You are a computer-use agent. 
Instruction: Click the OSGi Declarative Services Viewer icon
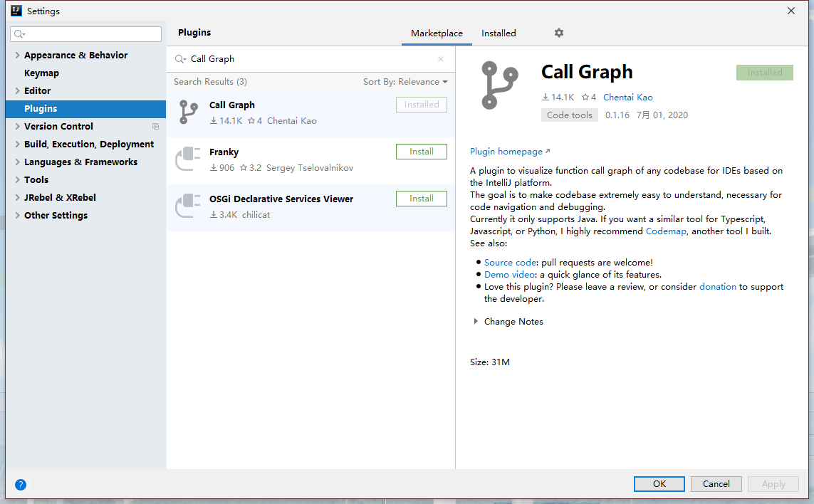pyautogui.click(x=188, y=206)
